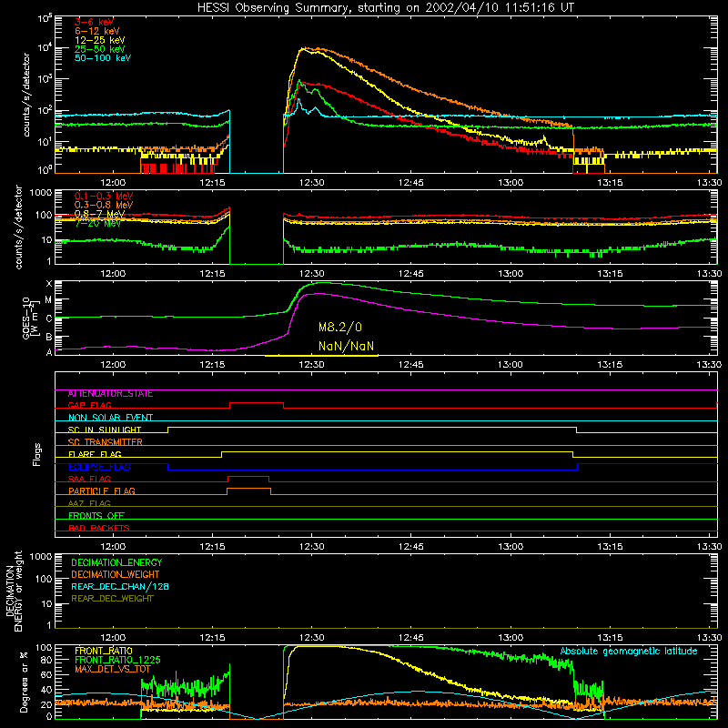This screenshot has width=728, height=728.
Task: Select the BAD_PACKETS flag label
Action: [99, 528]
